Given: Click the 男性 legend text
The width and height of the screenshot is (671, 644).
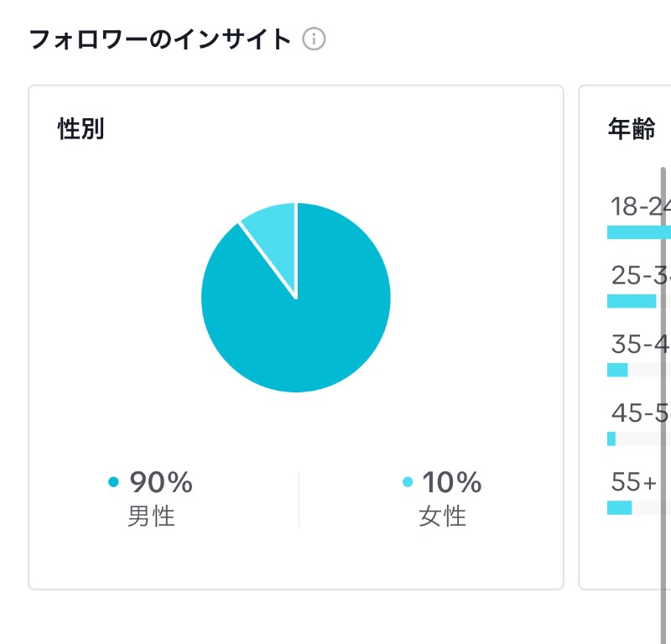Looking at the screenshot, I should (x=151, y=516).
